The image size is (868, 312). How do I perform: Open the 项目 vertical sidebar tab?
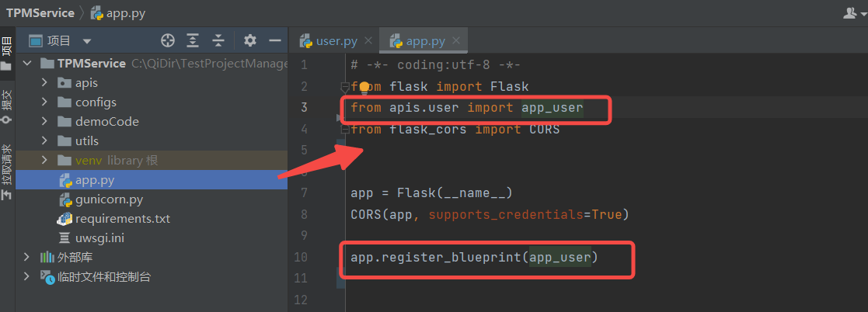(x=7, y=54)
